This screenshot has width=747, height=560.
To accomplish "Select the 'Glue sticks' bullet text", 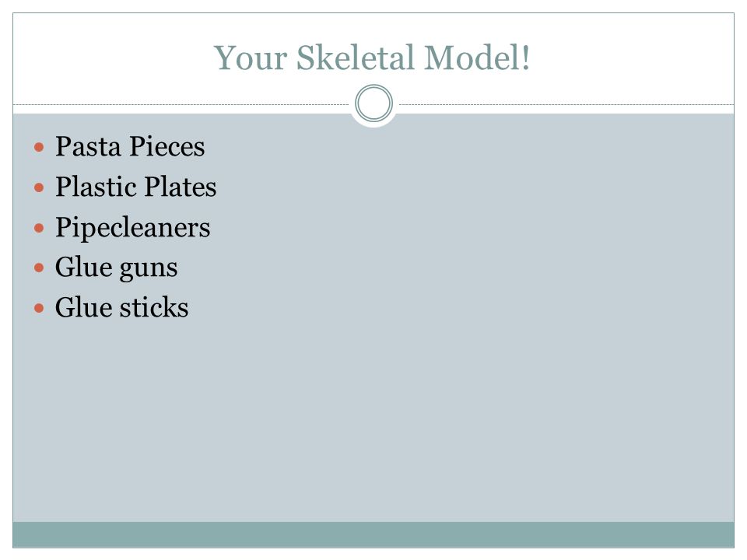I will click(x=121, y=307).
